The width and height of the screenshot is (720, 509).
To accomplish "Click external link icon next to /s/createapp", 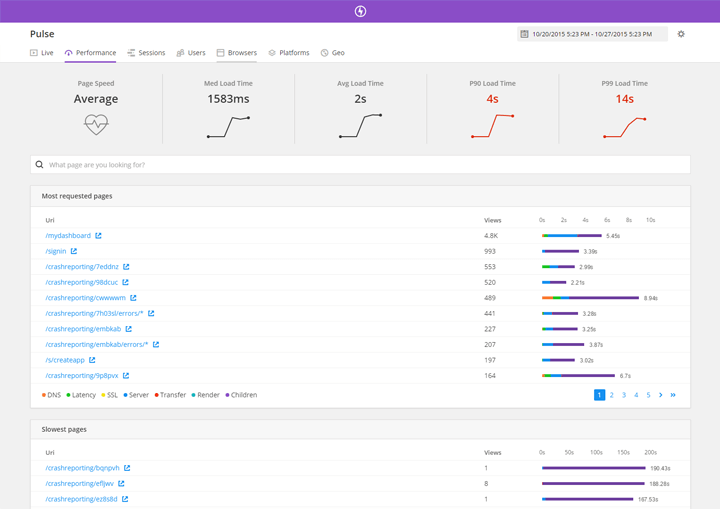I will [x=92, y=360].
